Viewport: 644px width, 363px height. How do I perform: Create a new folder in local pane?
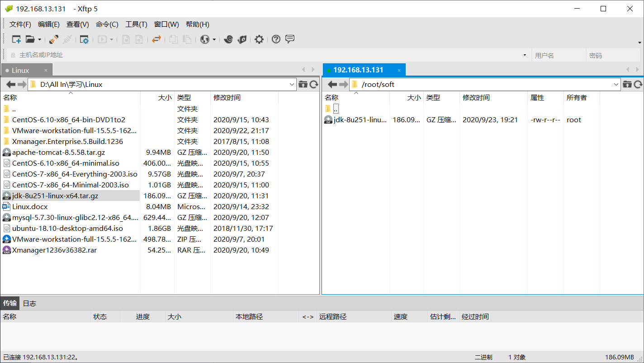(x=303, y=84)
